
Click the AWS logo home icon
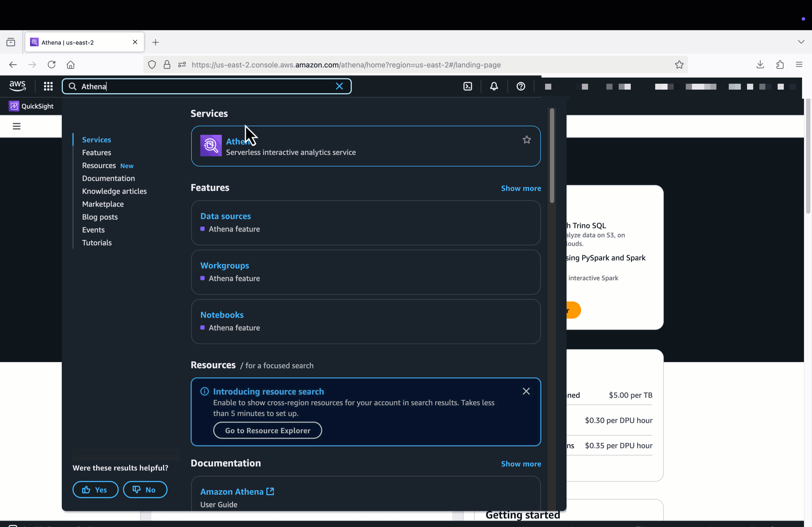pyautogui.click(x=17, y=86)
